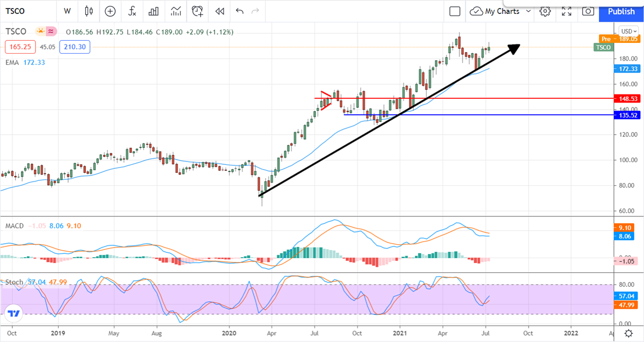The width and height of the screenshot is (644, 342).
Task: Click the blue Publish button
Action: [x=621, y=11]
